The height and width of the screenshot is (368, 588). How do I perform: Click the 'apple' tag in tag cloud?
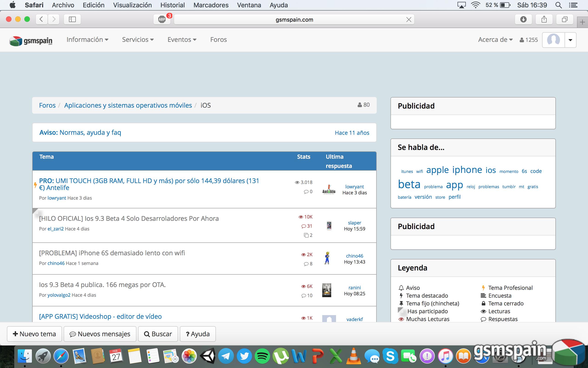click(x=437, y=170)
